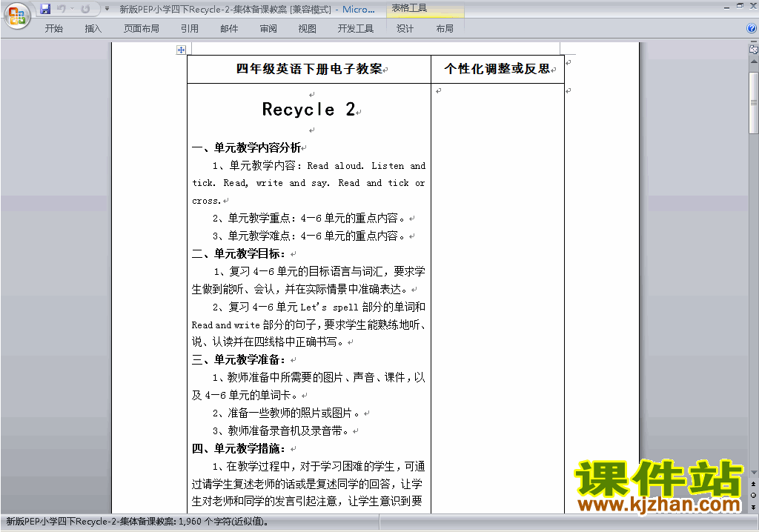Click the line 3、教师准备录音机及录音带
Viewport: 759px width, 532px height.
point(281,430)
